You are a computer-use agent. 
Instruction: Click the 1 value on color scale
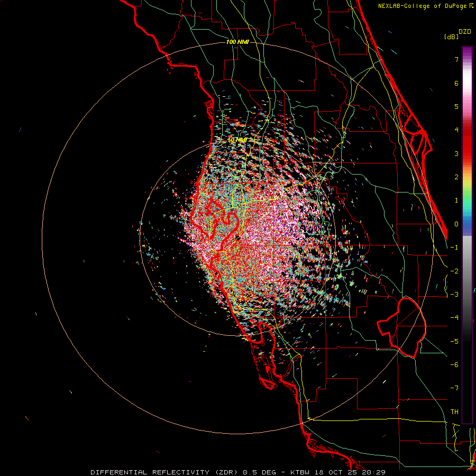pyautogui.click(x=456, y=200)
